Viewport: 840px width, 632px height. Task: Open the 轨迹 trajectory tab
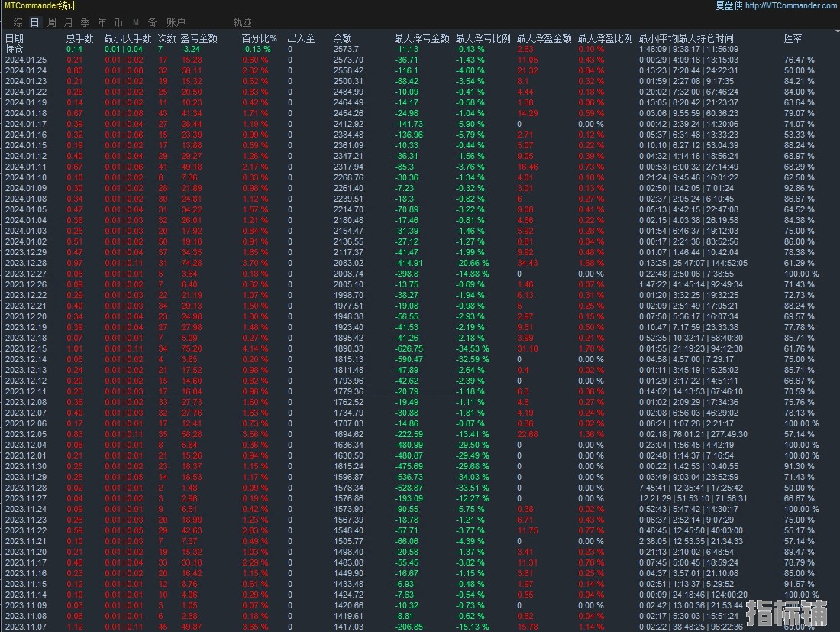pyautogui.click(x=242, y=22)
